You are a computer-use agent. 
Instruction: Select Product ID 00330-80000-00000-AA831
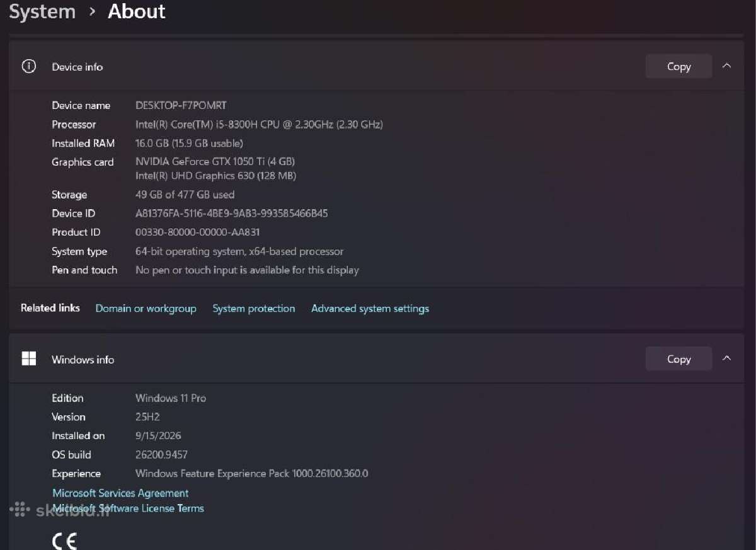[x=197, y=232]
